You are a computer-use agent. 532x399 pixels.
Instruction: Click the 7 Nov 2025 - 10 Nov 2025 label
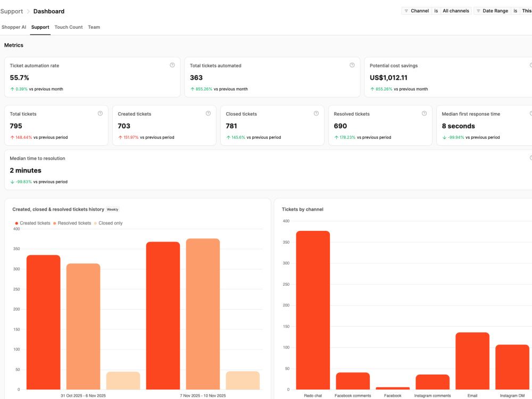203,396
